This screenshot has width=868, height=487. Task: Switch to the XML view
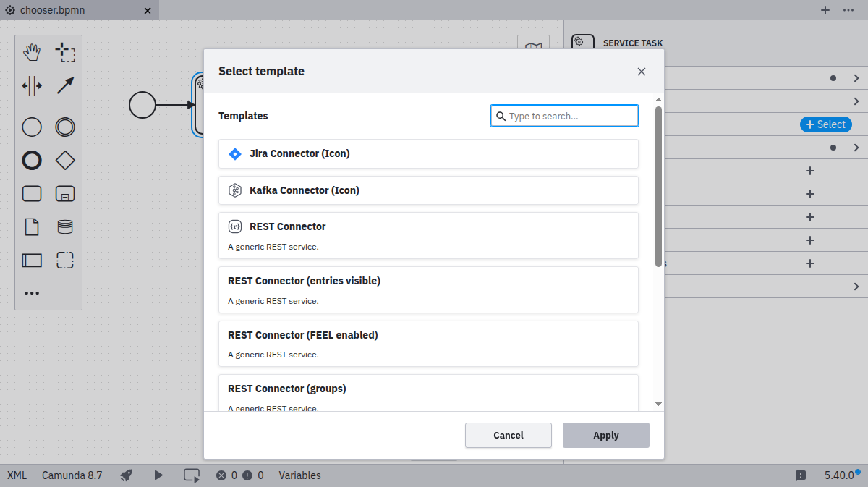coord(16,475)
